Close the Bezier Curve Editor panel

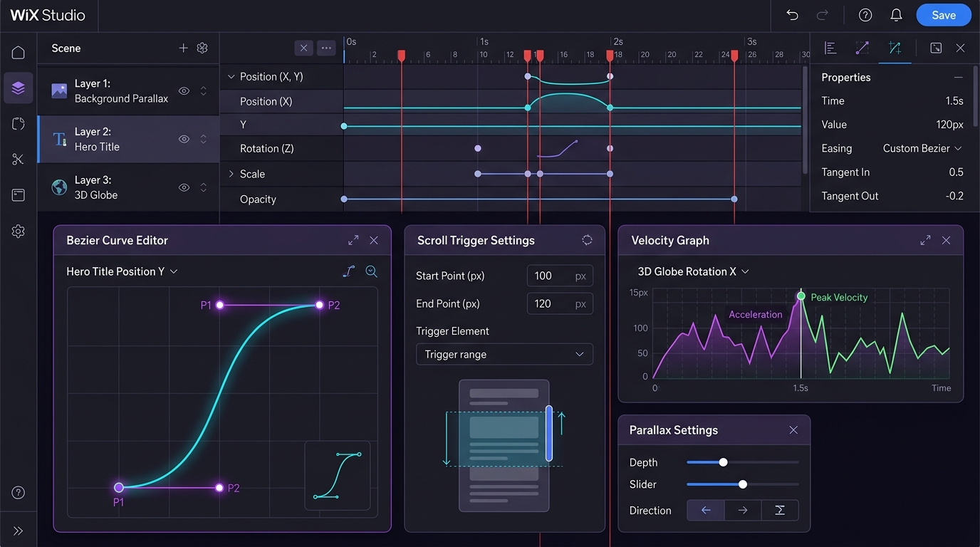(x=374, y=241)
